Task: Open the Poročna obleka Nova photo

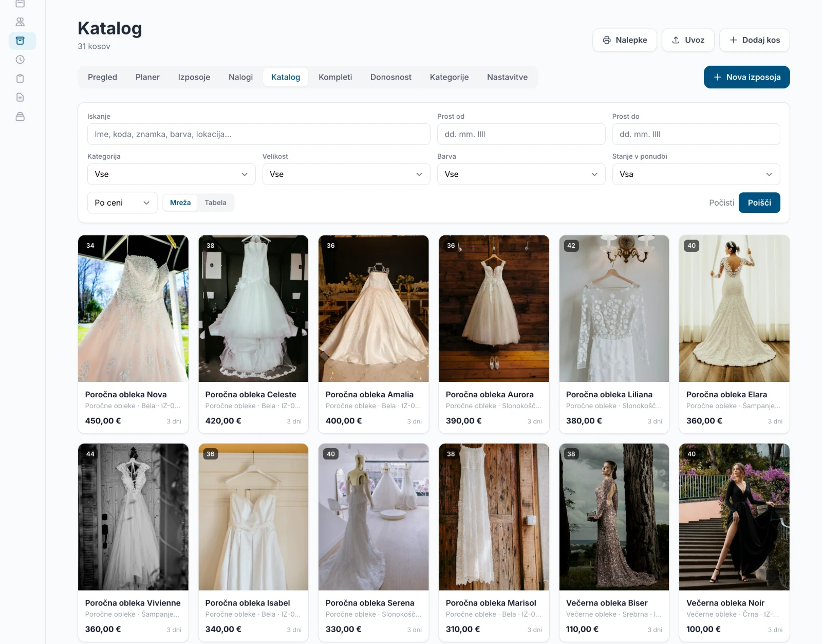Action: [133, 308]
